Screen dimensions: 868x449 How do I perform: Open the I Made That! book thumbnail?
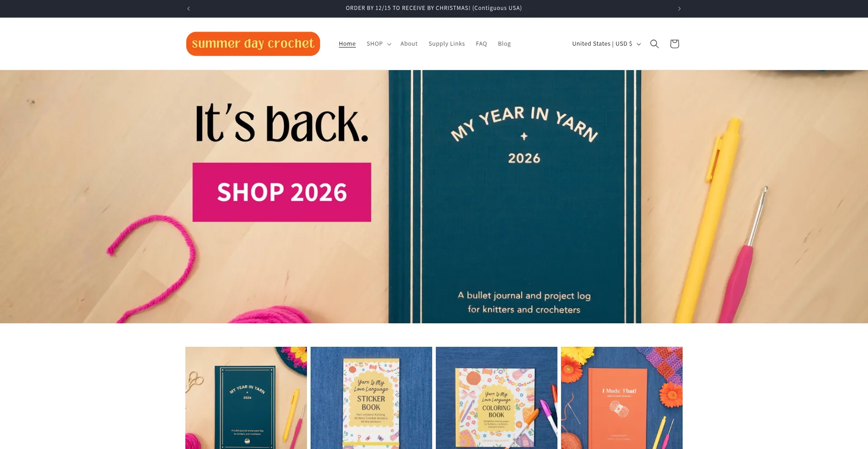622,398
